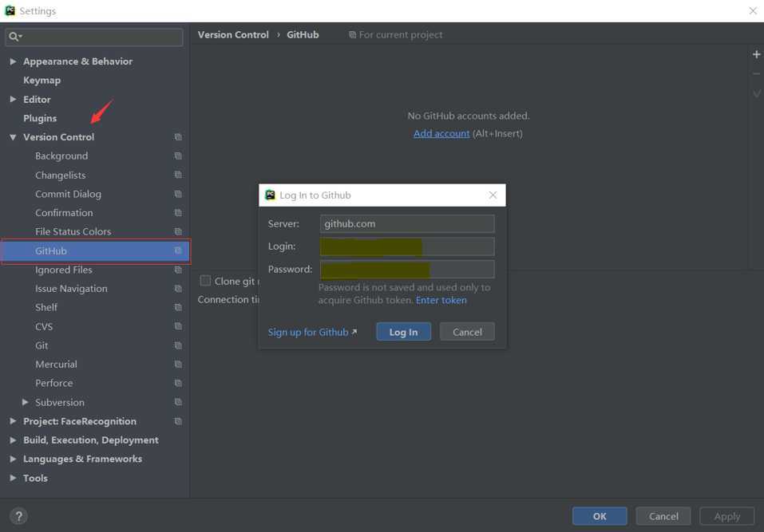Image resolution: width=764 pixels, height=532 pixels.
Task: Focus the settings search box
Action: point(94,37)
